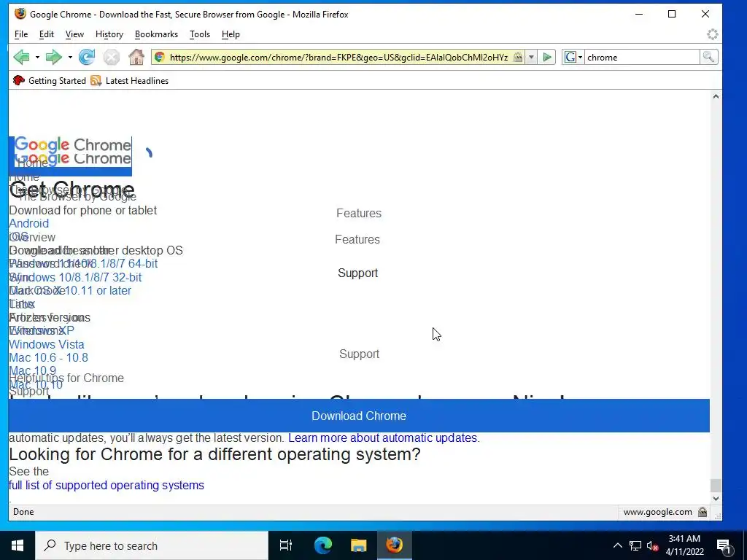Viewport: 747px width, 560px height.
Task: Open the Windows Start menu
Action: (18, 545)
